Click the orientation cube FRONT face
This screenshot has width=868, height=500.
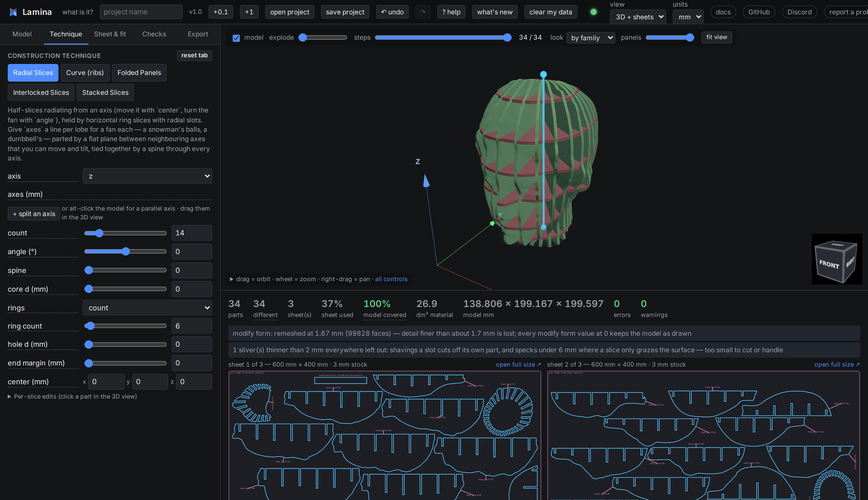click(x=829, y=264)
